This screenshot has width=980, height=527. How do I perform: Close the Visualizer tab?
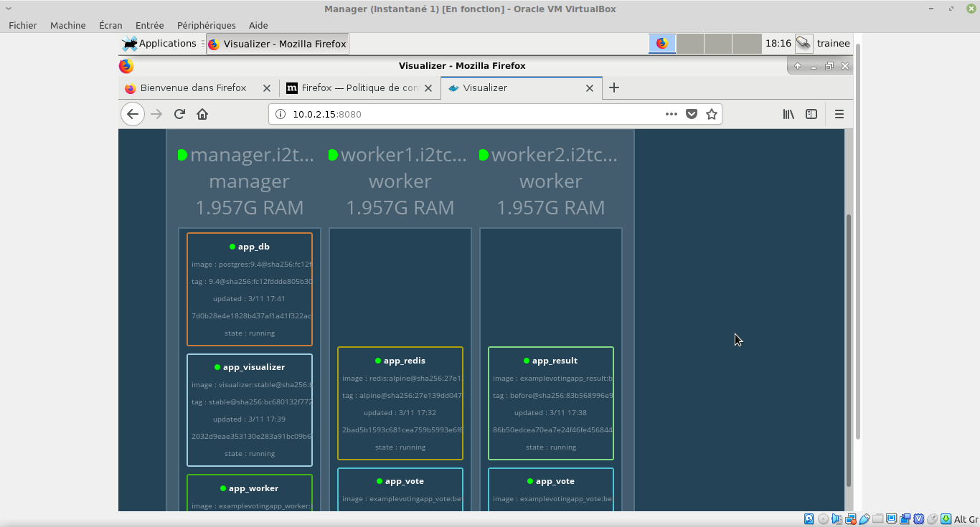tap(590, 88)
